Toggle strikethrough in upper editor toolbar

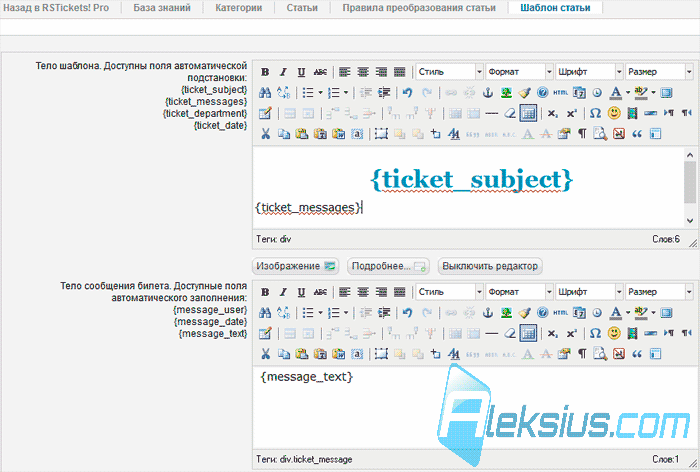(320, 72)
